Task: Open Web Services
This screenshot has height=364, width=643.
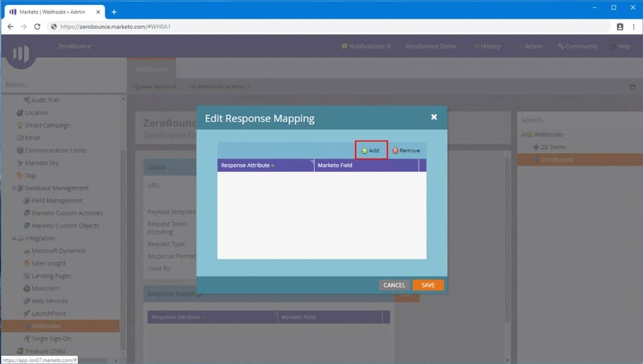Action: click(45, 301)
